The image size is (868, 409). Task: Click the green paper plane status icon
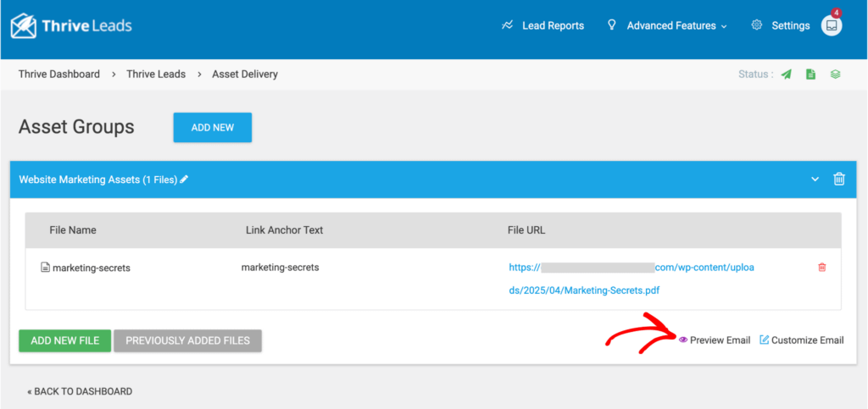pyautogui.click(x=787, y=75)
